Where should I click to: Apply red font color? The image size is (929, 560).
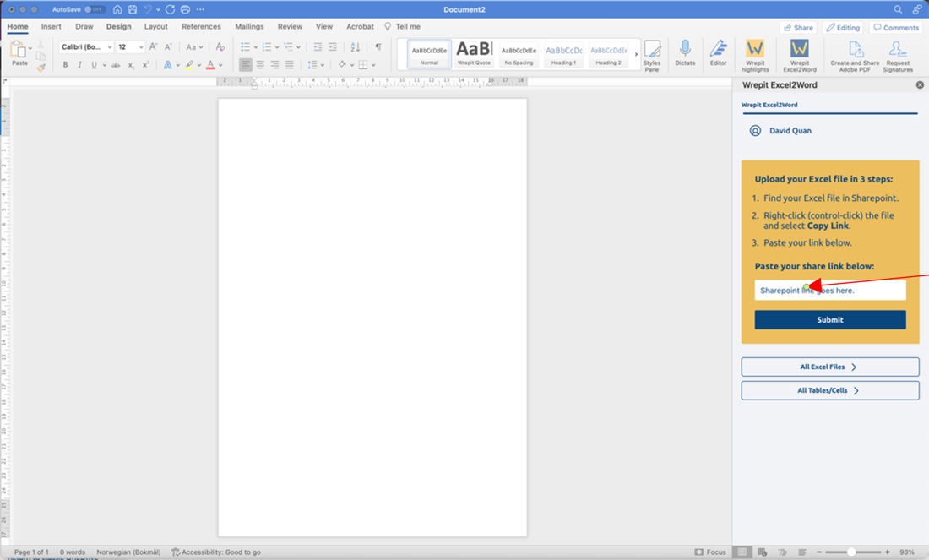pyautogui.click(x=210, y=64)
